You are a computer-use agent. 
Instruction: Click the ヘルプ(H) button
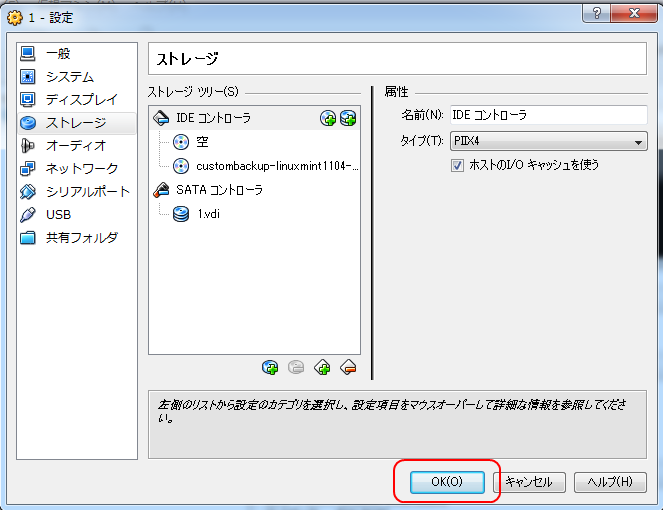tap(610, 482)
